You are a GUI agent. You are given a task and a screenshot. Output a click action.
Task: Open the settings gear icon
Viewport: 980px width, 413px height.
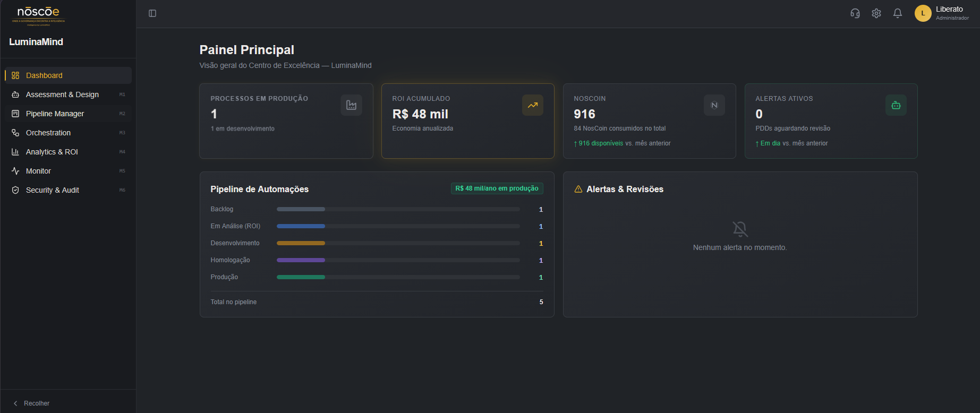tap(876, 13)
